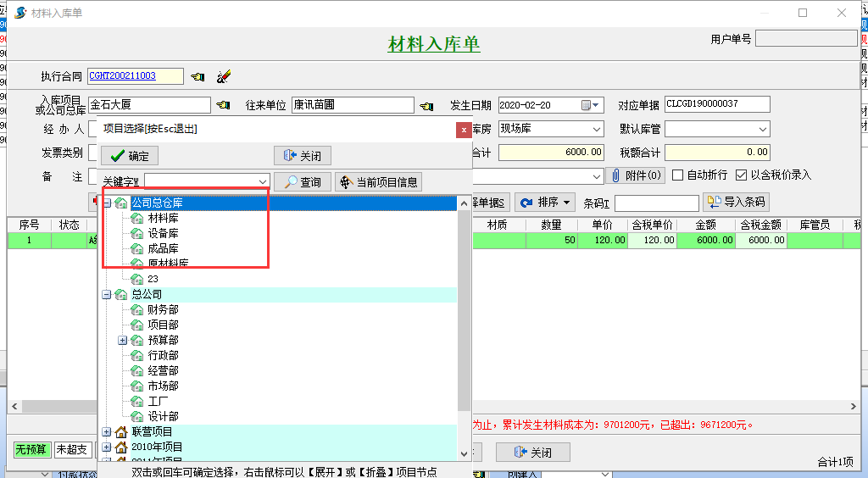
Task: Click the 财务部 node icon in tree
Action: 137,309
